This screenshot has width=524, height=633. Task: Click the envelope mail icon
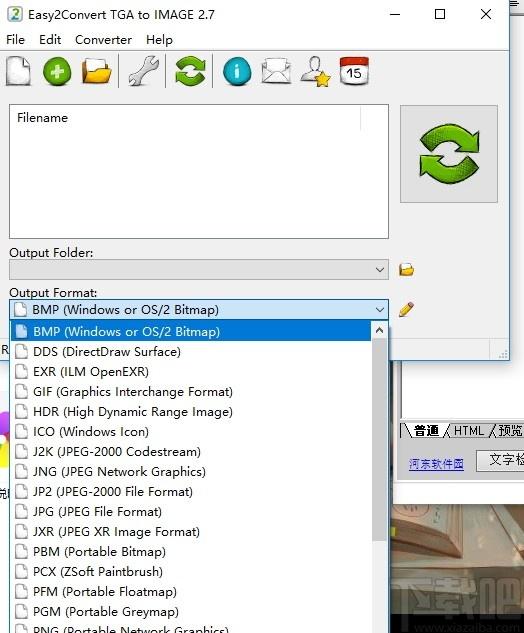276,71
